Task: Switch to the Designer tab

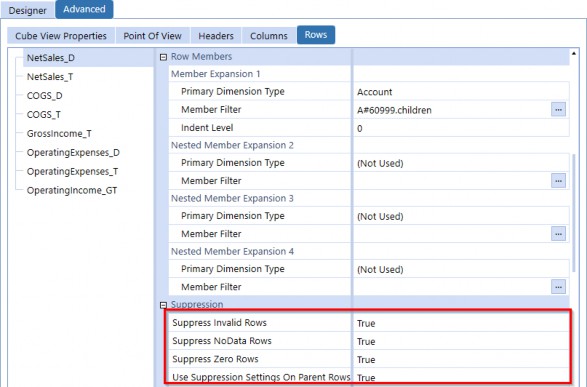Action: (28, 10)
